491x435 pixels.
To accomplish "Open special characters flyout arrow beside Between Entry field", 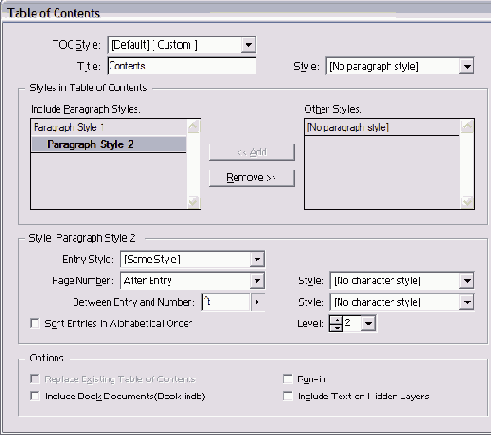I will [257, 302].
